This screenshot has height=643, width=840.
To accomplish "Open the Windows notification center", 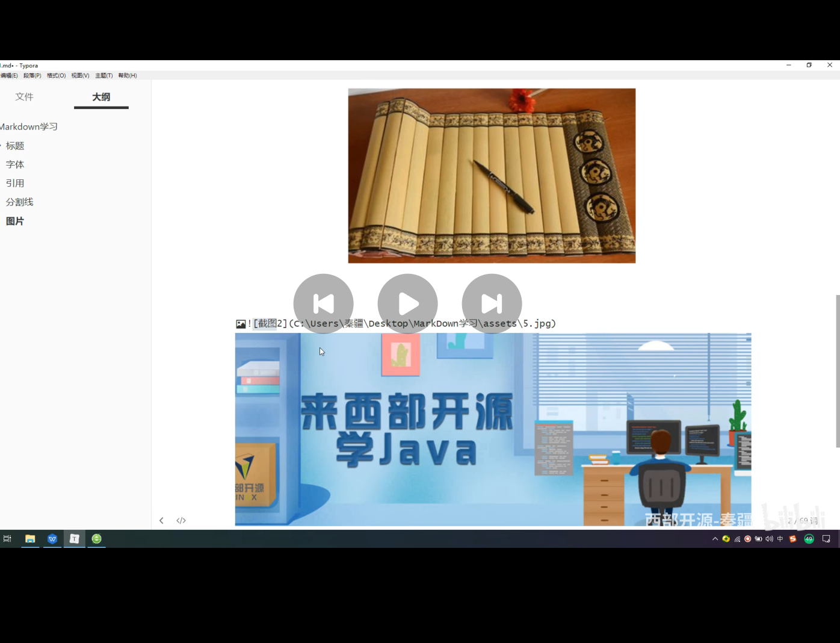I will coord(826,539).
